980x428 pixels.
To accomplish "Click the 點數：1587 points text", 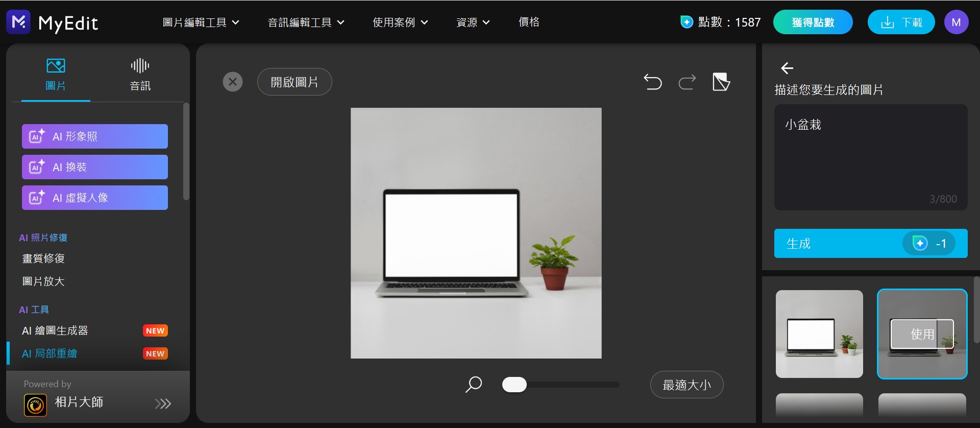I will tap(729, 22).
